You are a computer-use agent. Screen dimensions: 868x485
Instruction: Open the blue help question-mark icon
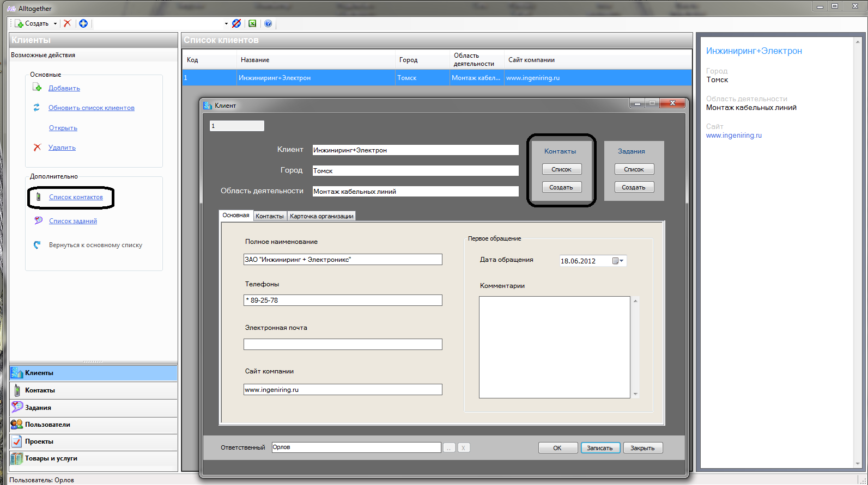coord(268,23)
